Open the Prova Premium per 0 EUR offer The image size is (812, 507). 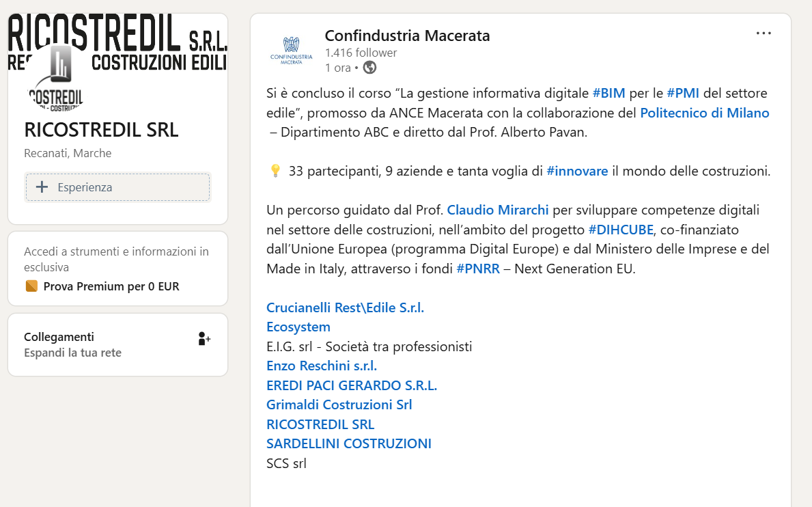[x=111, y=286]
